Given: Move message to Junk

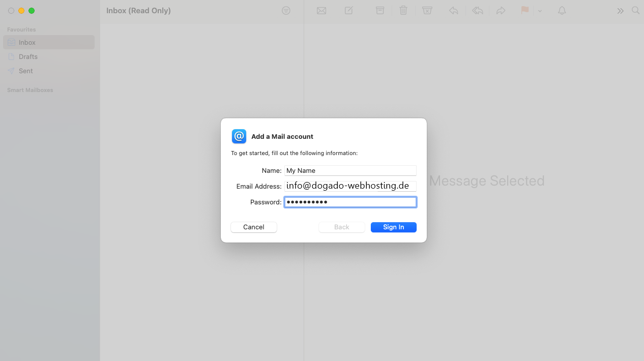Looking at the screenshot, I should (427, 11).
